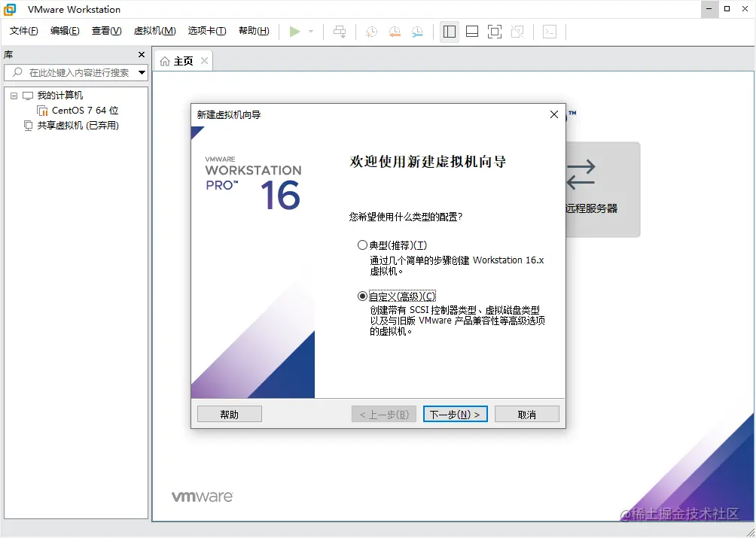The image size is (756, 538).
Task: Click the console view icon
Action: click(x=550, y=32)
